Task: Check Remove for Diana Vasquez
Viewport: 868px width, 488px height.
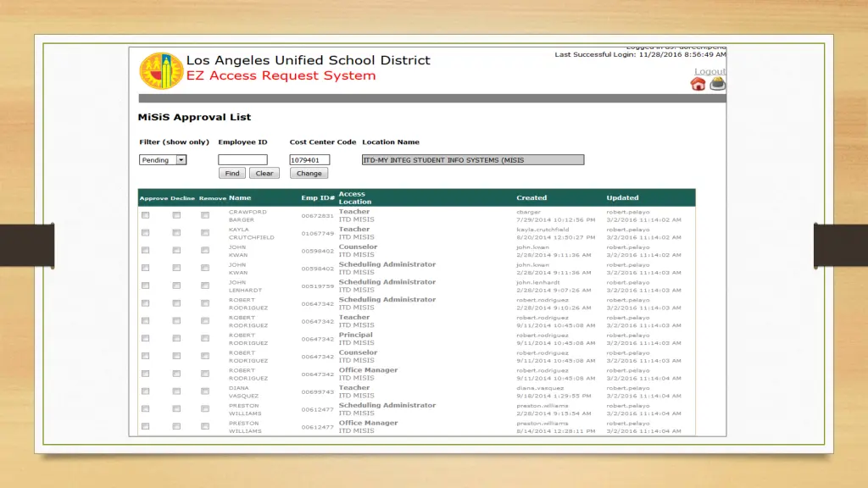Action: point(205,391)
